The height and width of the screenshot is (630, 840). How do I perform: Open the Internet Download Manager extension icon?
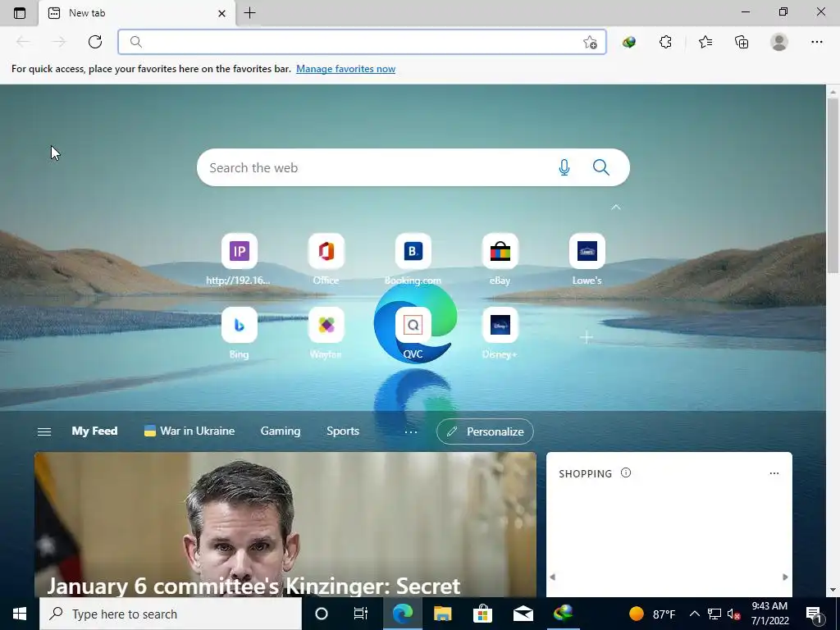point(629,42)
